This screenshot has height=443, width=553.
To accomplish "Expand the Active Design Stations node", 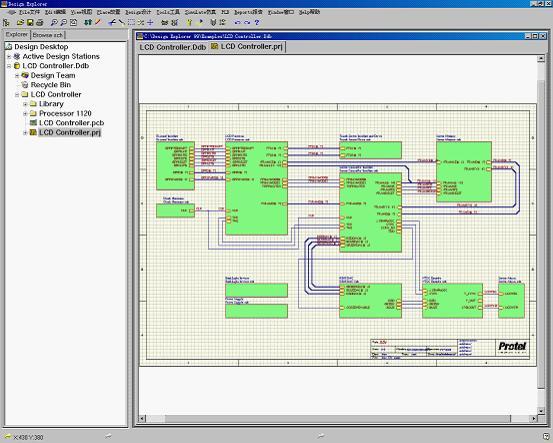I will (x=9, y=56).
